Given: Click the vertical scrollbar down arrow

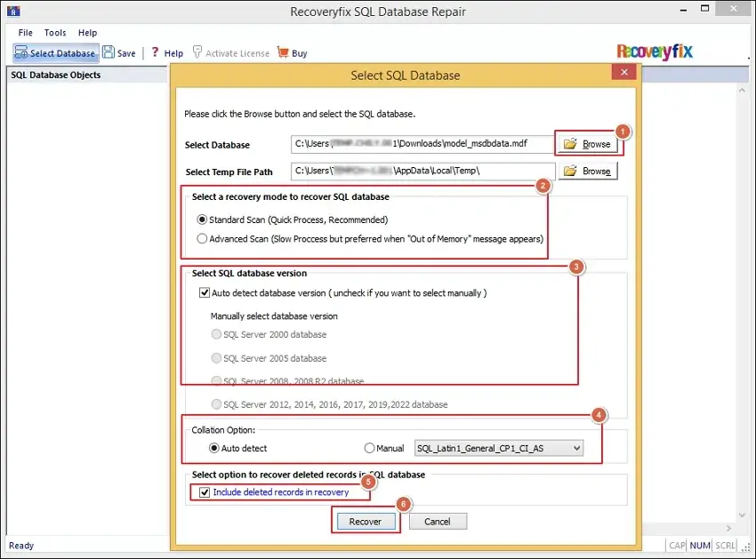Looking at the screenshot, I should click(742, 515).
